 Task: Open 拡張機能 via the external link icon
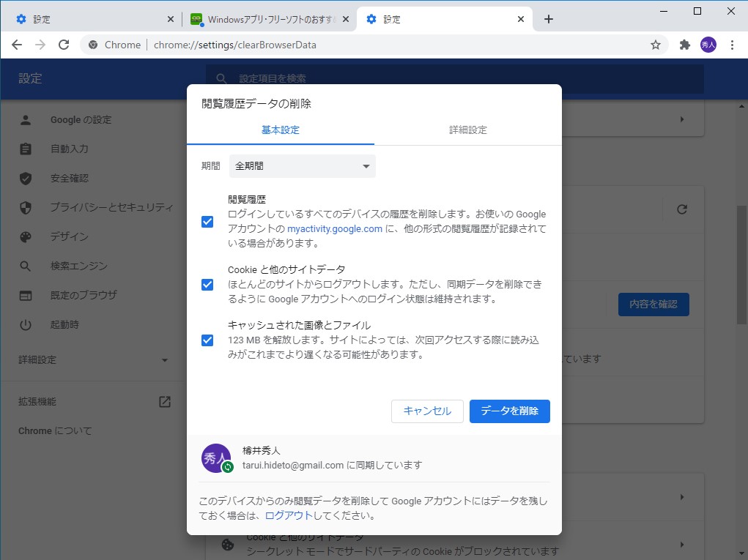click(x=165, y=401)
